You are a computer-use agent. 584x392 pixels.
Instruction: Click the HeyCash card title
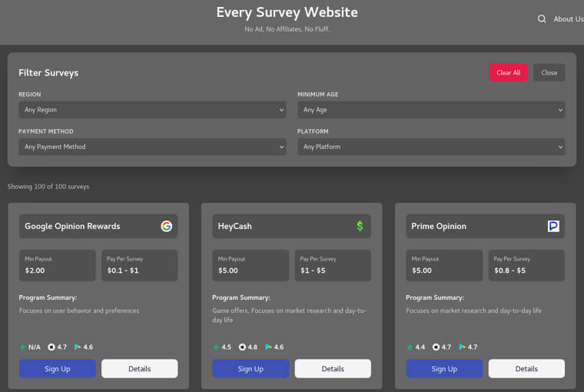(234, 226)
